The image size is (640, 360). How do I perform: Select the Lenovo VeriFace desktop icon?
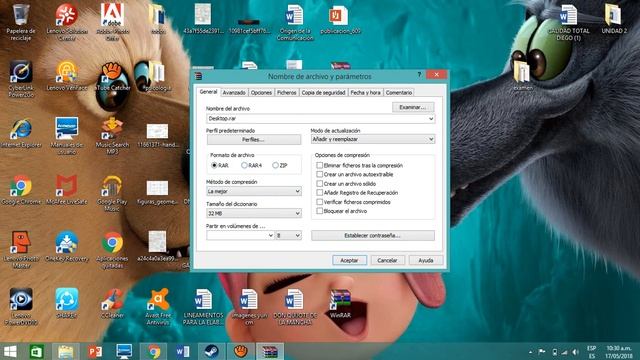pos(67,77)
